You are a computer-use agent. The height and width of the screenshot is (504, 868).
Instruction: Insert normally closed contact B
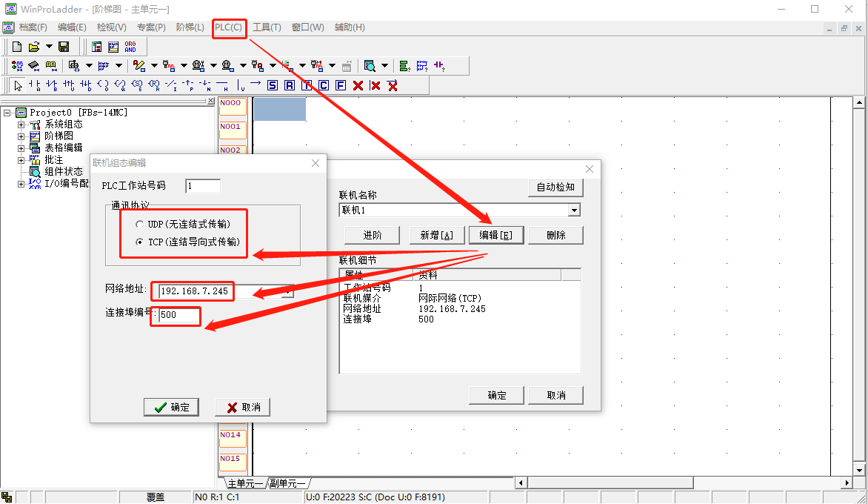coord(52,85)
